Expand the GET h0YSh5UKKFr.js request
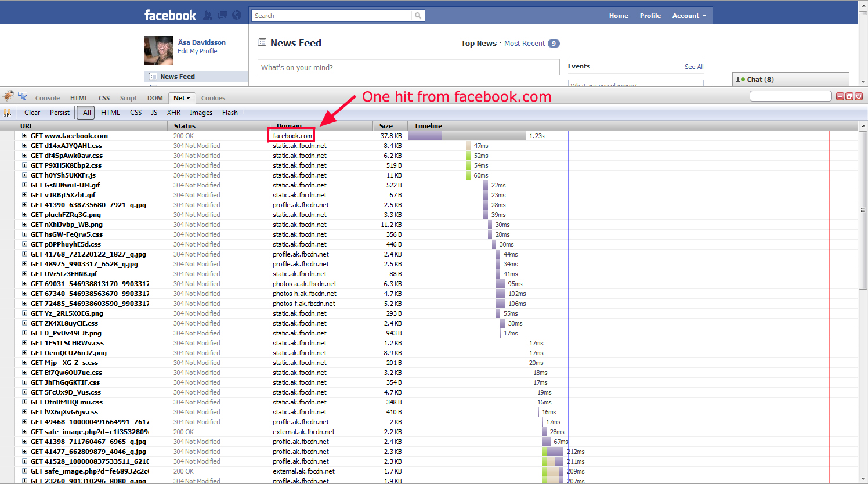 tap(25, 175)
